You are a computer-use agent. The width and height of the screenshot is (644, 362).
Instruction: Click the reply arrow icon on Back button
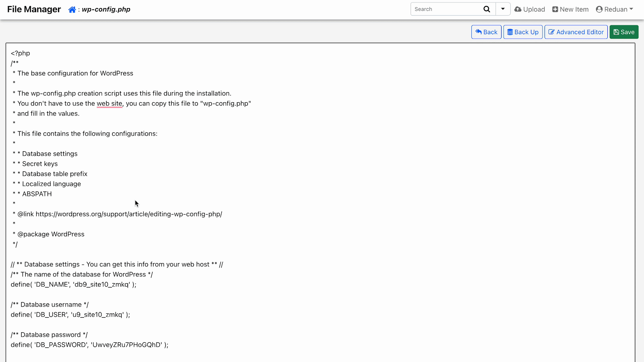pyautogui.click(x=479, y=32)
